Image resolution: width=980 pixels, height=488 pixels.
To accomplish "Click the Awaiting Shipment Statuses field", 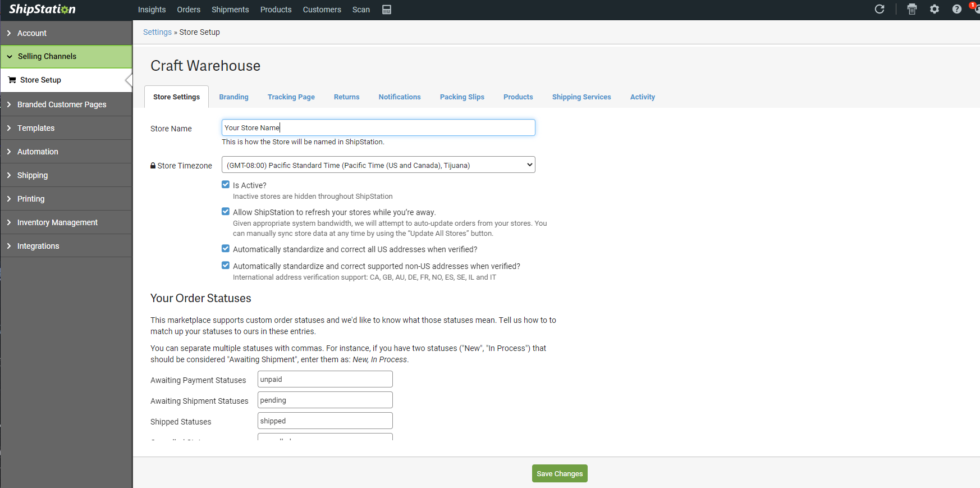I will (x=325, y=400).
